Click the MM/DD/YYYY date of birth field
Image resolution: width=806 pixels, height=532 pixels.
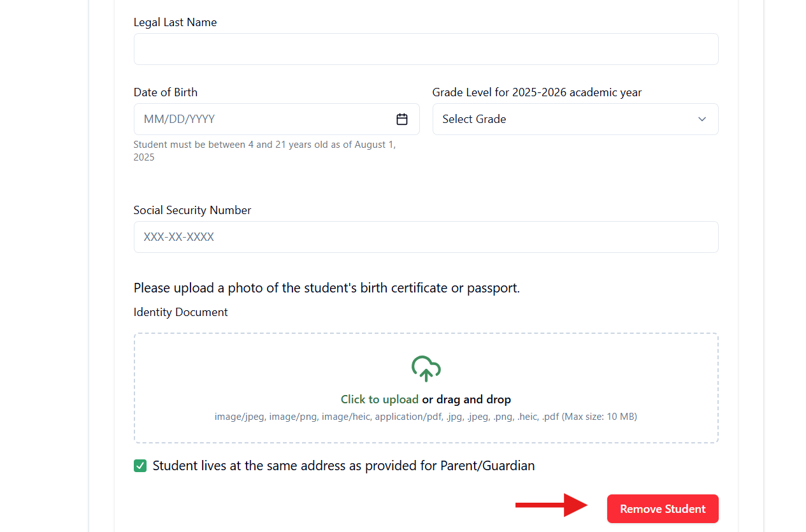tap(277, 119)
